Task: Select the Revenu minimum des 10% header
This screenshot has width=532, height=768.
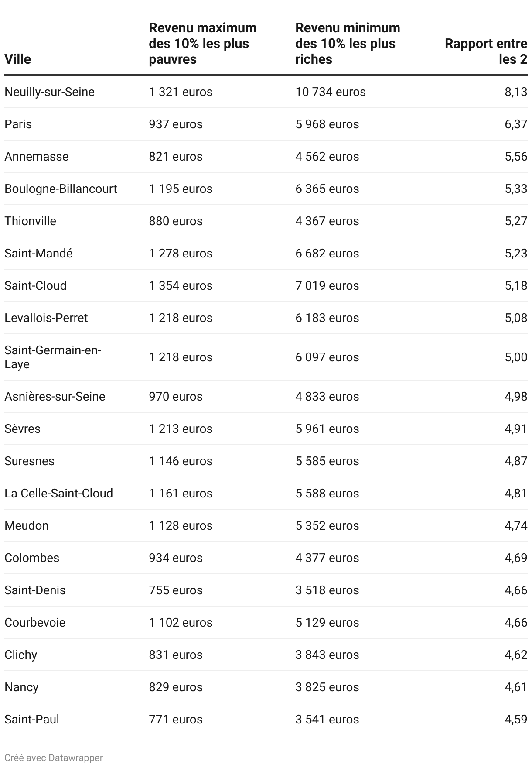Action: click(x=348, y=44)
